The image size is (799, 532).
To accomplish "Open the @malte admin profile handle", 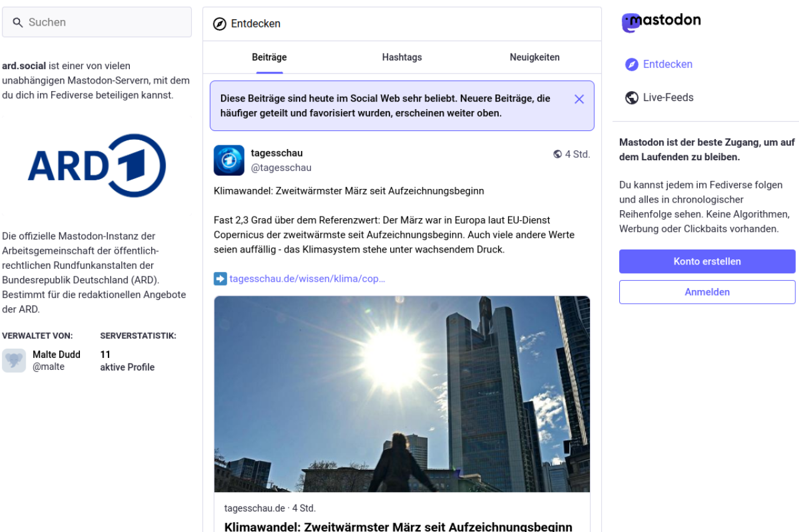I will pos(49,367).
